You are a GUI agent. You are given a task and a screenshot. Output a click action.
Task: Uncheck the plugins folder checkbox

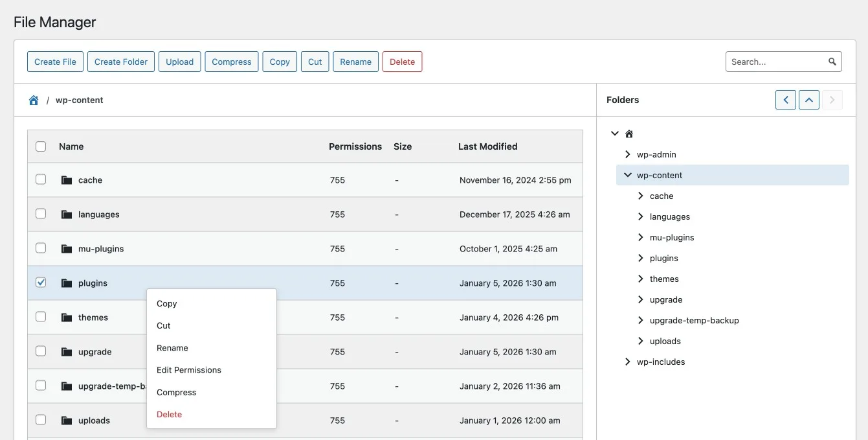click(x=41, y=283)
